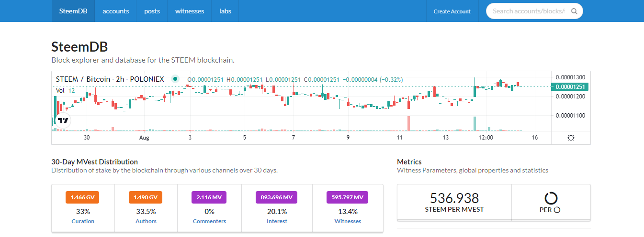Screen dimensions: 644x237
Task: Open the Interest distribution link
Action: (277, 221)
